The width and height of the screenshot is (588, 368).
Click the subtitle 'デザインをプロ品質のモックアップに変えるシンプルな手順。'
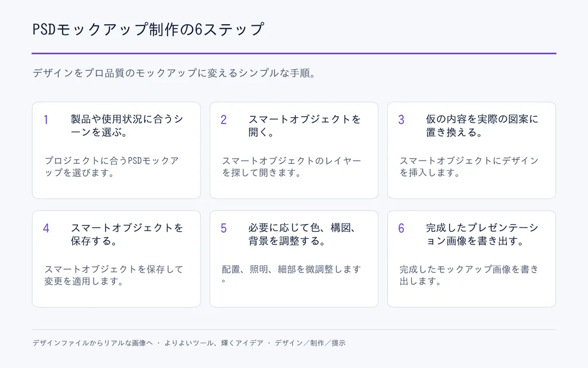175,73
